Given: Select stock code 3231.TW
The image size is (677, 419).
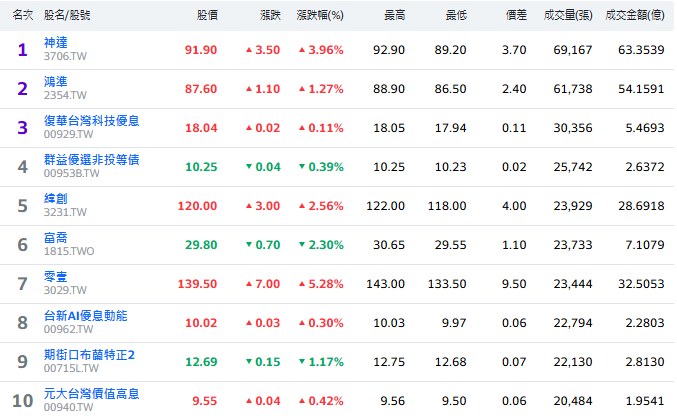Looking at the screenshot, I should 65,212.
